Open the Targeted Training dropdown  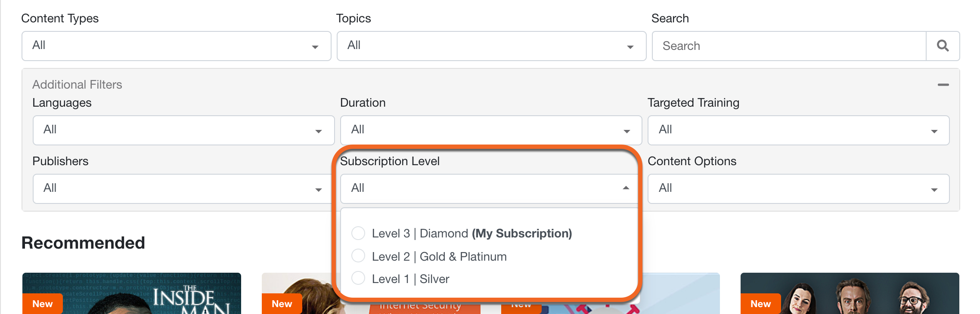click(799, 130)
